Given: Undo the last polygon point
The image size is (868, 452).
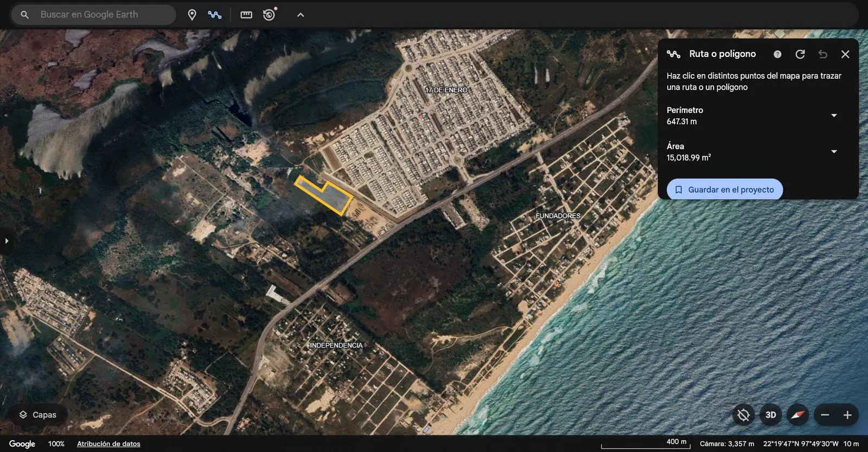Looking at the screenshot, I should pos(823,54).
